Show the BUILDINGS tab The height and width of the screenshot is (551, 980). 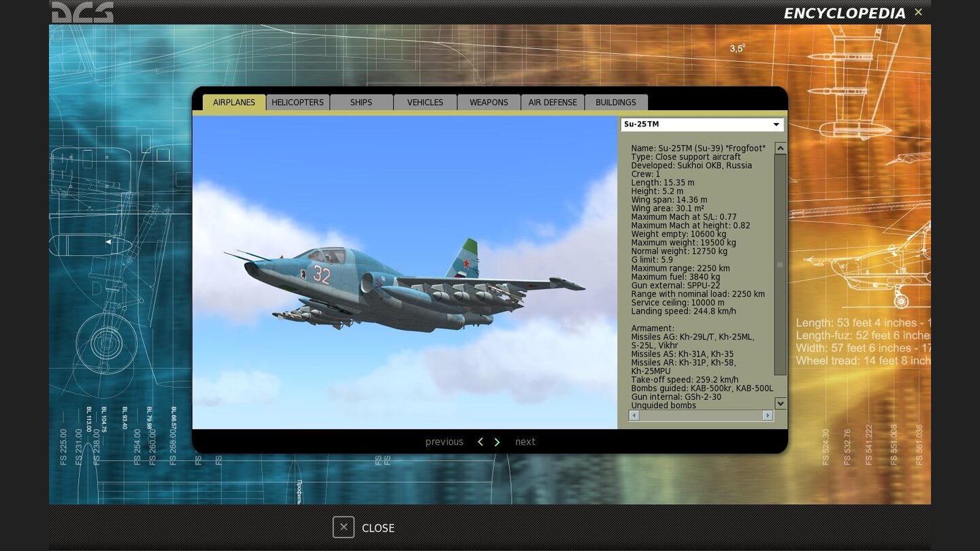click(x=616, y=102)
